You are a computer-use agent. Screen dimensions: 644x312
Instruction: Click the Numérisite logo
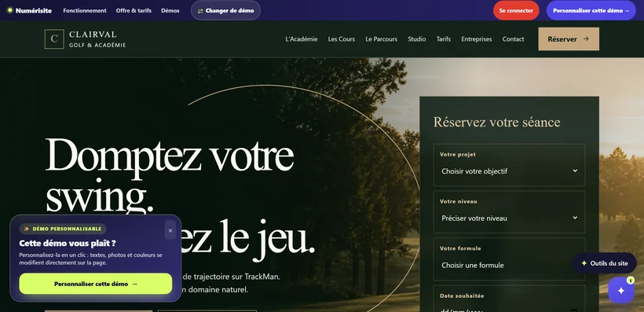(x=29, y=11)
